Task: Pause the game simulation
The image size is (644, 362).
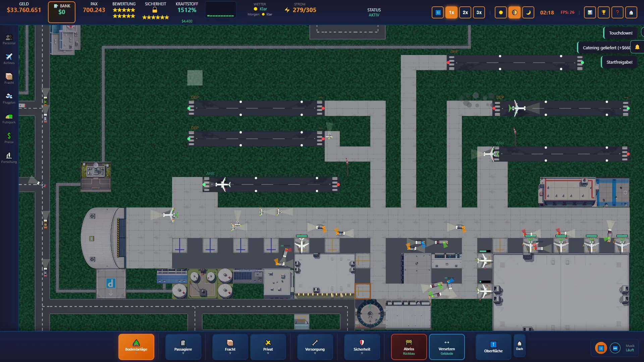Action: (x=438, y=12)
